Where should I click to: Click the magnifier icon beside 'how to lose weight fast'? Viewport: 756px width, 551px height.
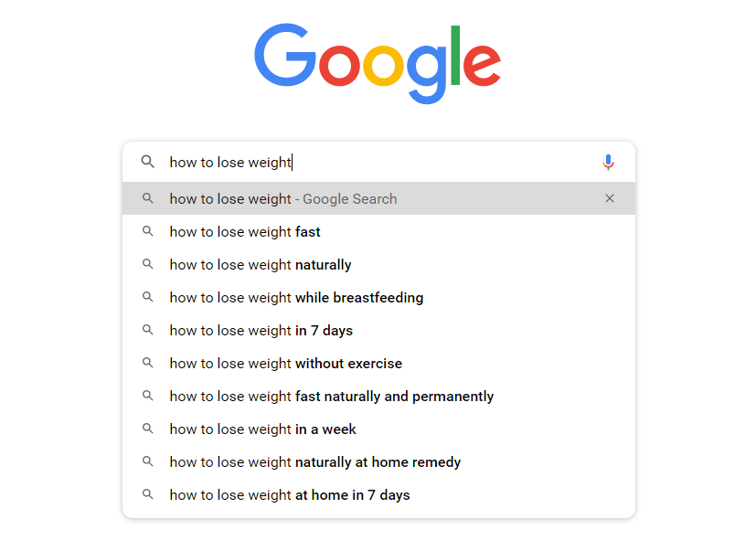coord(147,231)
